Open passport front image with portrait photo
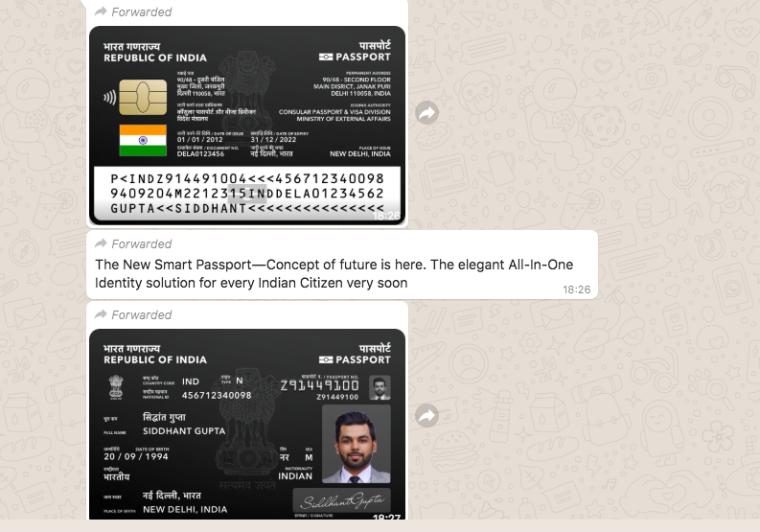The width and height of the screenshot is (760, 532). coord(247,425)
